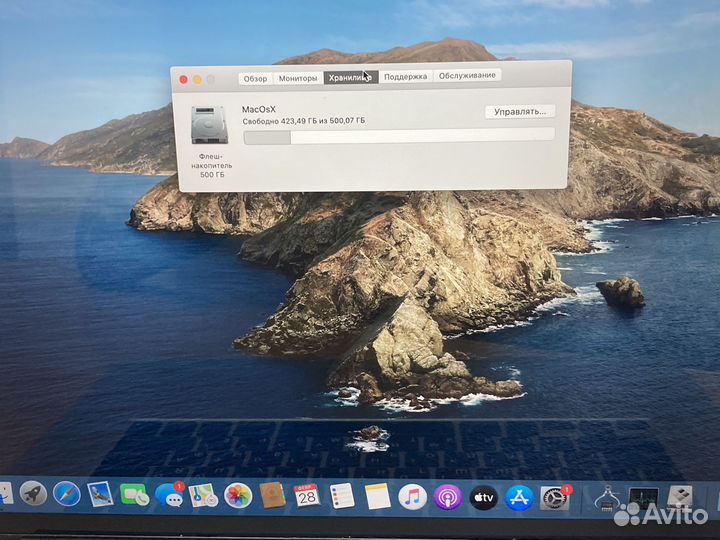Viewport: 720px width, 540px height.
Task: Open the Mail stamp icon in Dock
Action: pyautogui.click(x=100, y=494)
